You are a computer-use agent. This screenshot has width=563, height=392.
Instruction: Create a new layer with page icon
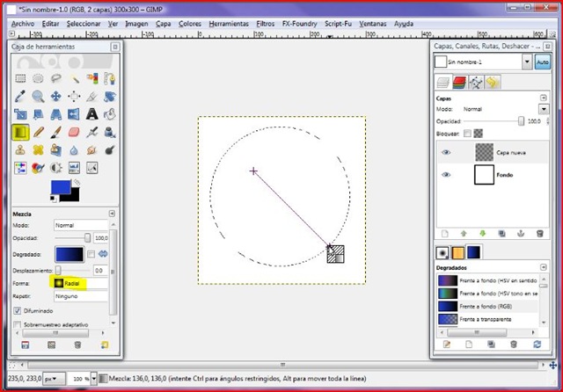pos(445,233)
